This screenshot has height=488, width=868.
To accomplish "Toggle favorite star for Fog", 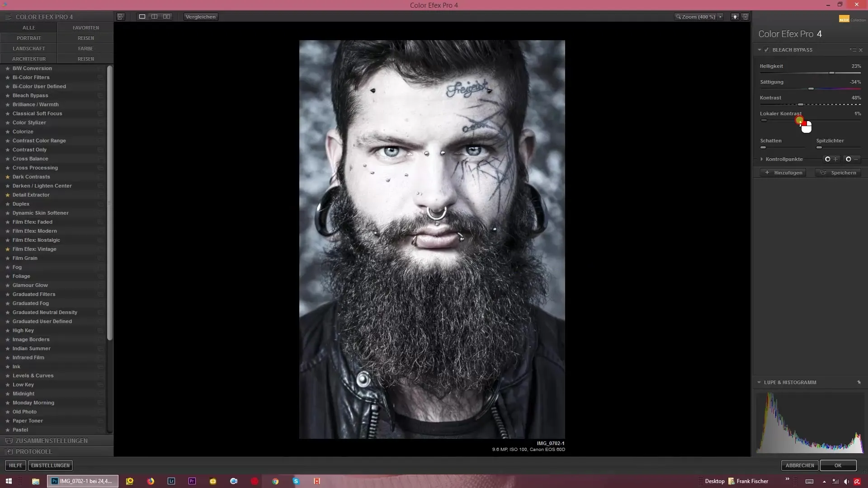I will (x=8, y=267).
